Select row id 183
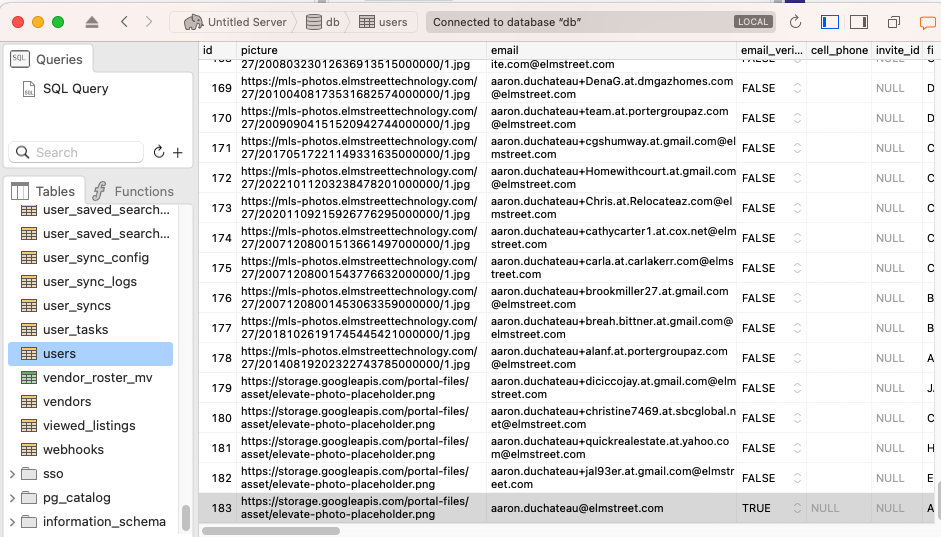The height and width of the screenshot is (537, 941). click(x=221, y=508)
